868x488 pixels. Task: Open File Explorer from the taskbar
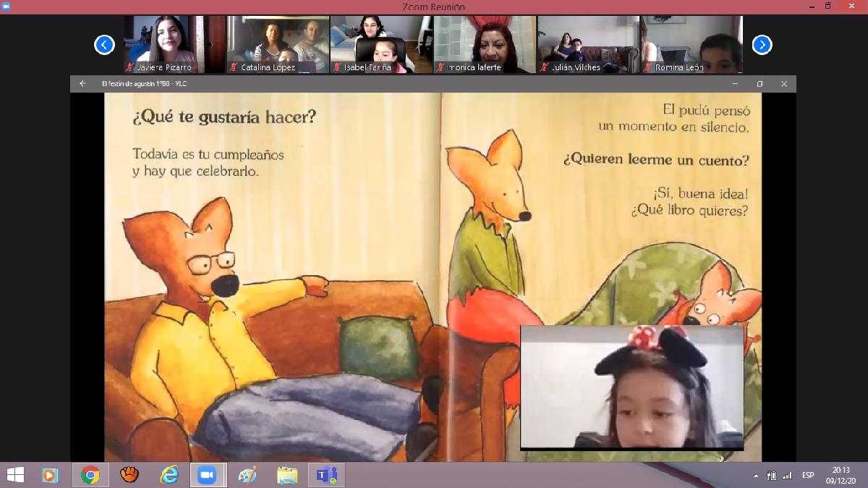287,475
